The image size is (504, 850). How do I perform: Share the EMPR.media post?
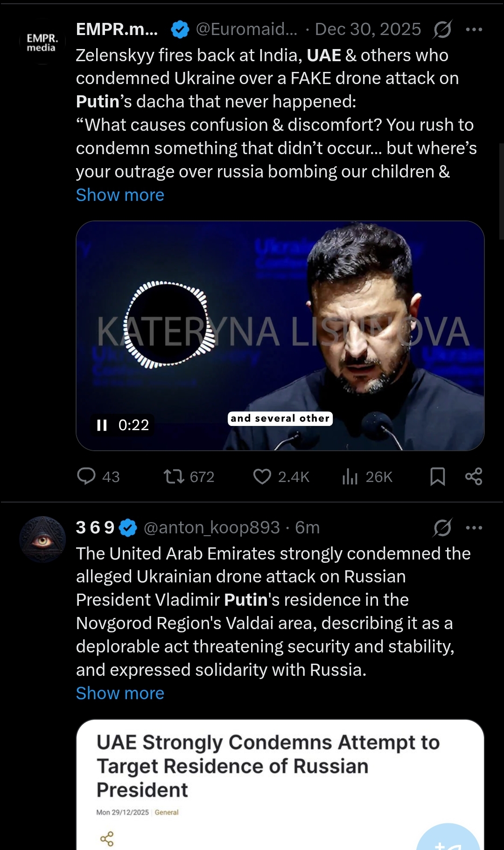(x=474, y=476)
